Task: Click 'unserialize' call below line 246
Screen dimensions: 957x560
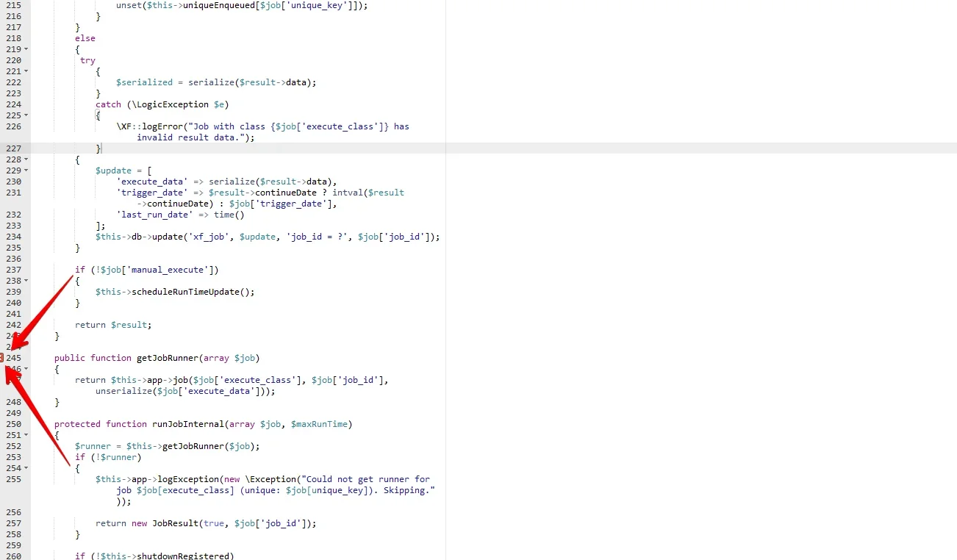Action: click(123, 391)
